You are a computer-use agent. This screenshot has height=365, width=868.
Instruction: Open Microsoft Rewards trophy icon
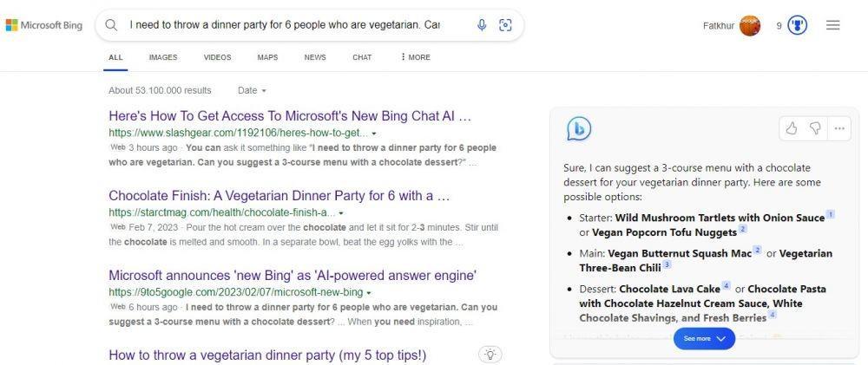click(798, 25)
